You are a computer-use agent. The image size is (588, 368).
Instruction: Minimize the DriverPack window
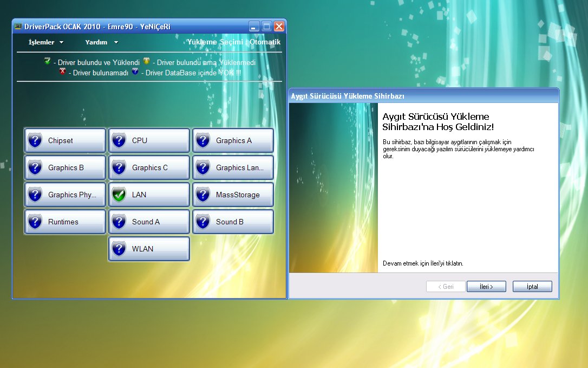(254, 27)
